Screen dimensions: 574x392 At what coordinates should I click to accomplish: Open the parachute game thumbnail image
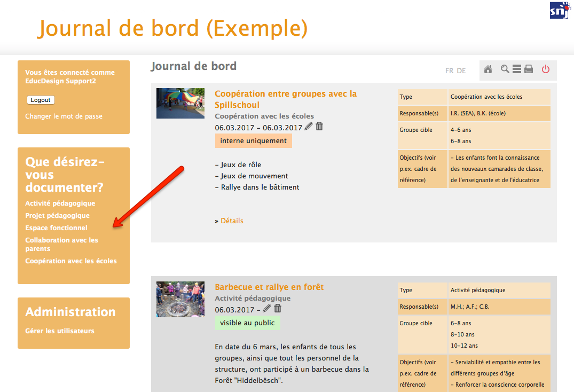(x=180, y=103)
